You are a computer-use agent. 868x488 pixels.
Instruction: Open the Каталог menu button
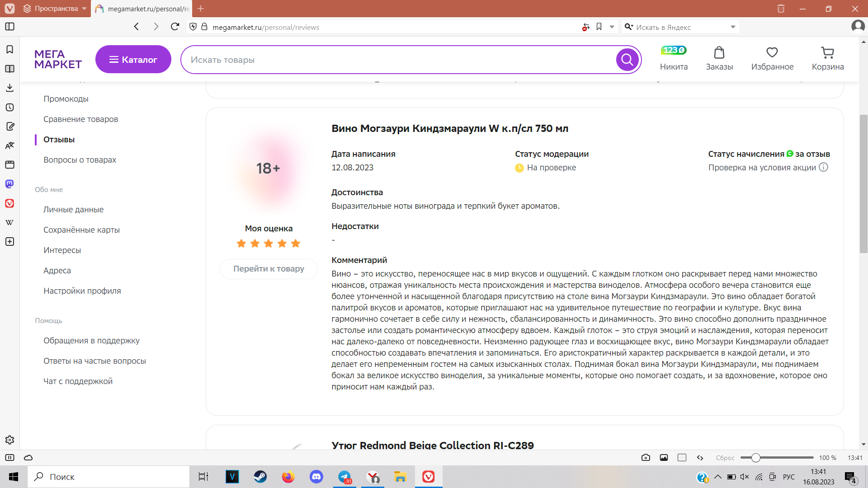133,59
